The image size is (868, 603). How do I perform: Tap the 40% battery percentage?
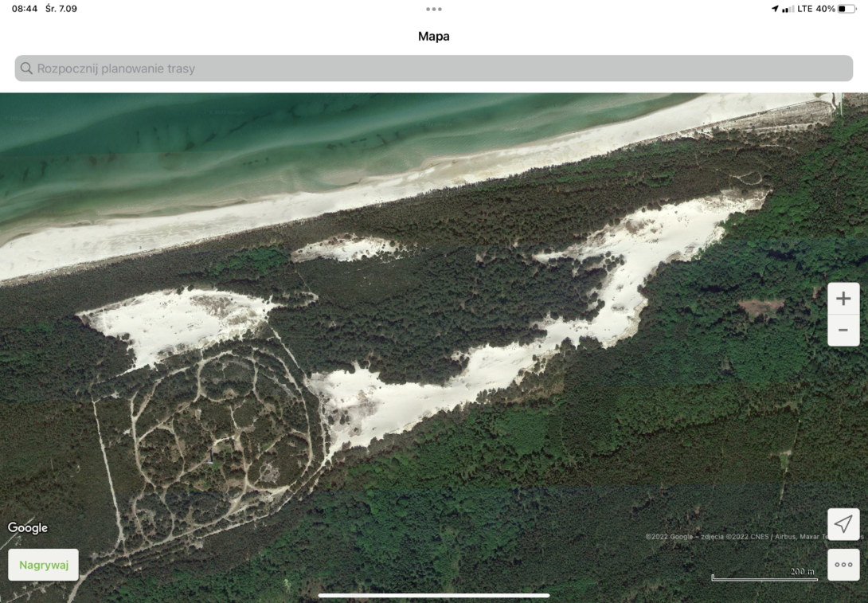coord(825,9)
